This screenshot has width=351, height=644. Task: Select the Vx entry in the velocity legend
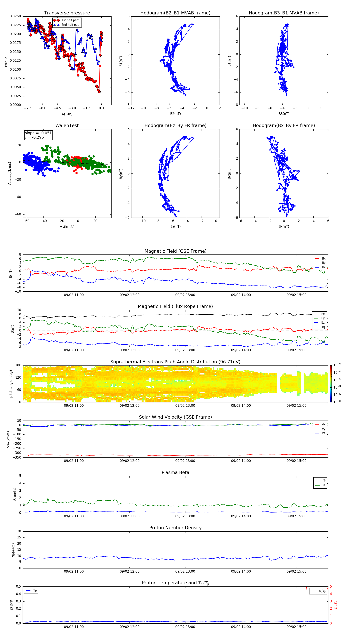[320, 424]
